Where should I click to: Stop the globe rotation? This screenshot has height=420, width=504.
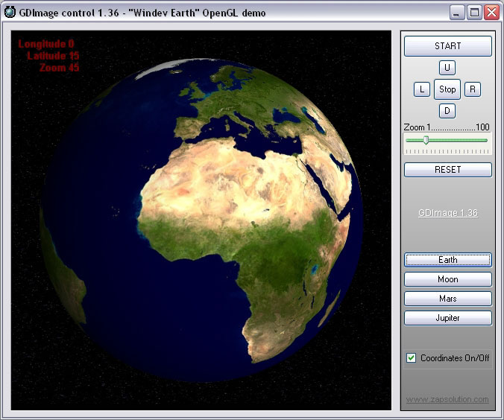(447, 89)
